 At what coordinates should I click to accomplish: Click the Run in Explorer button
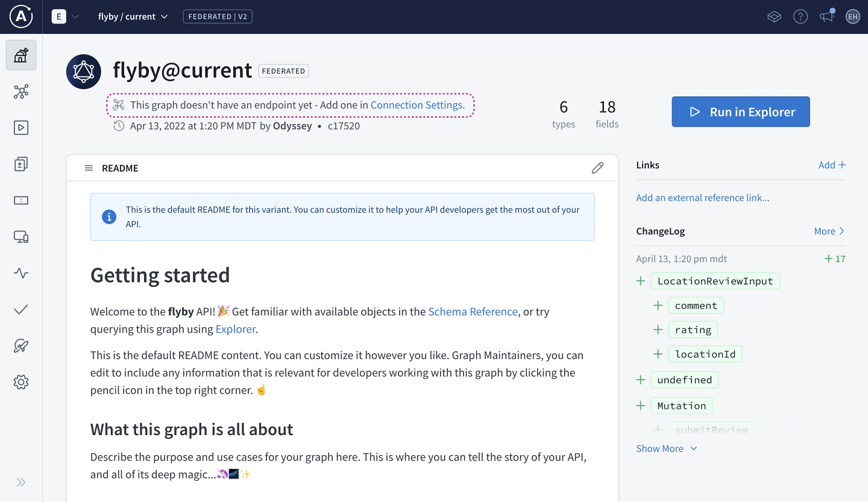pos(741,112)
